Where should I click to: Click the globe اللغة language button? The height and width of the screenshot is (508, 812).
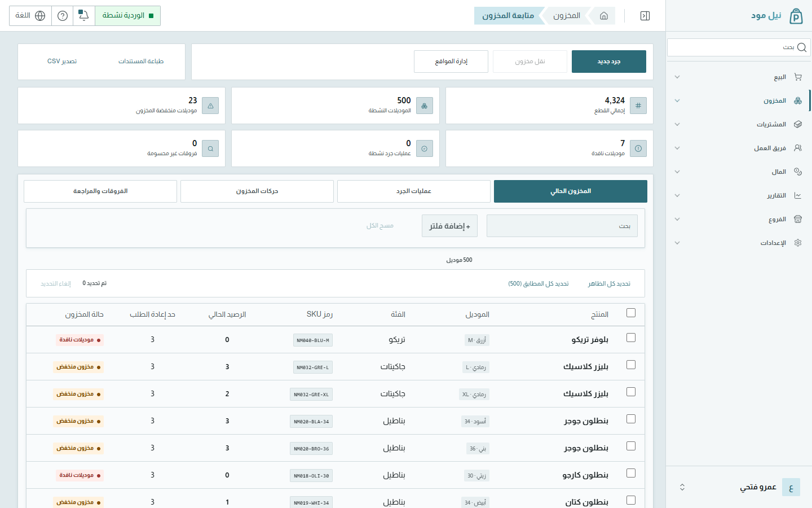click(x=30, y=16)
